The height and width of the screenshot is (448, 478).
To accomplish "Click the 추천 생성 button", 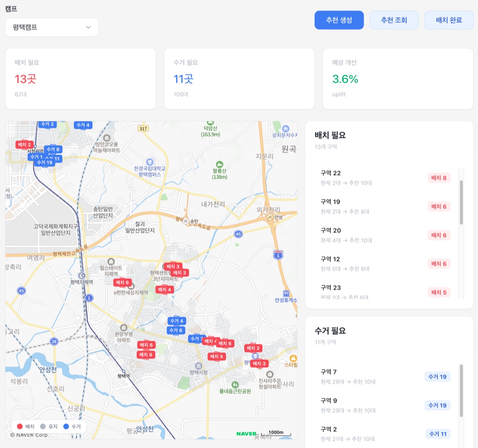I will tap(339, 20).
